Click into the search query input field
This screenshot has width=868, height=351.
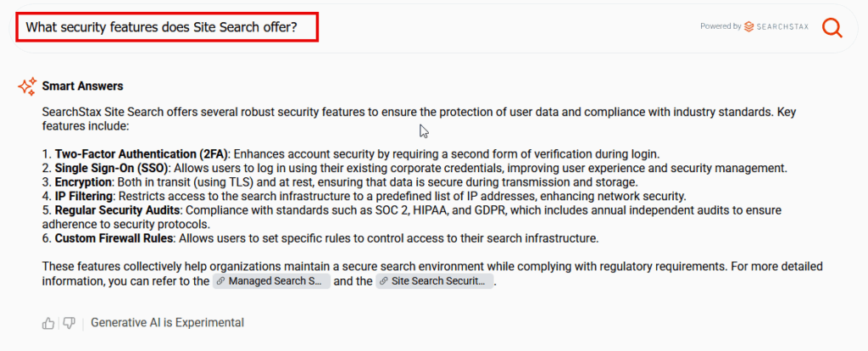[167, 27]
